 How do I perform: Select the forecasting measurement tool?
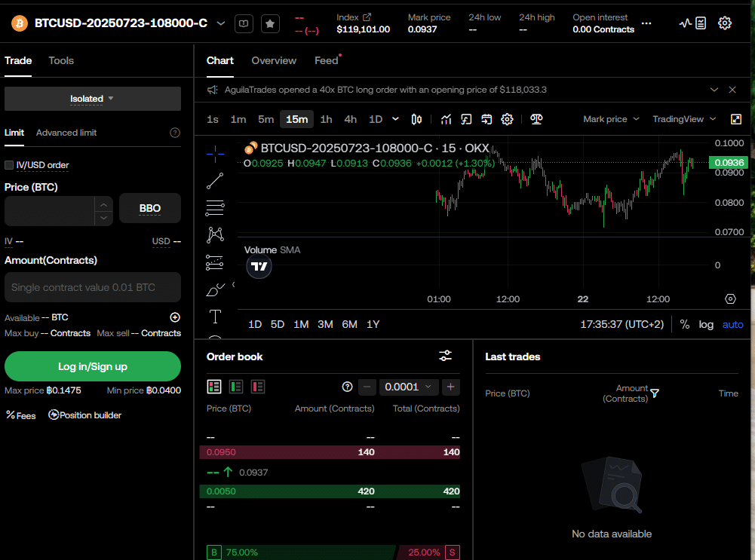point(215,262)
